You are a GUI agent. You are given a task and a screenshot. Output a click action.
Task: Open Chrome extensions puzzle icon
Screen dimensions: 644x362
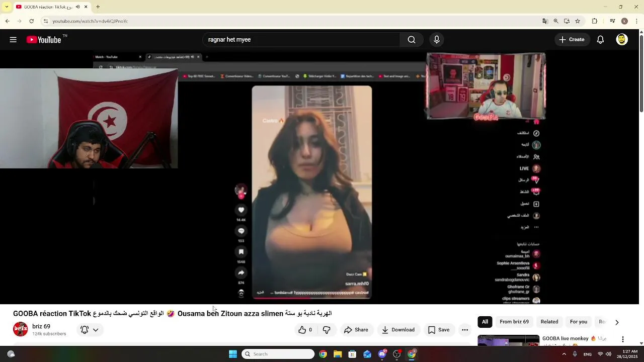[x=594, y=21]
